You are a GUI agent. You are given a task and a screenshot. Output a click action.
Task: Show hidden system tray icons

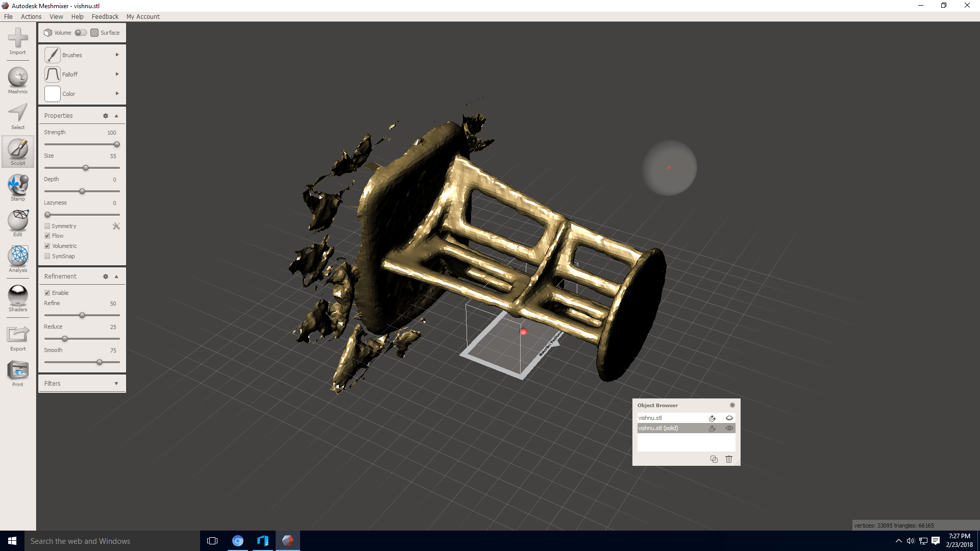(x=899, y=541)
